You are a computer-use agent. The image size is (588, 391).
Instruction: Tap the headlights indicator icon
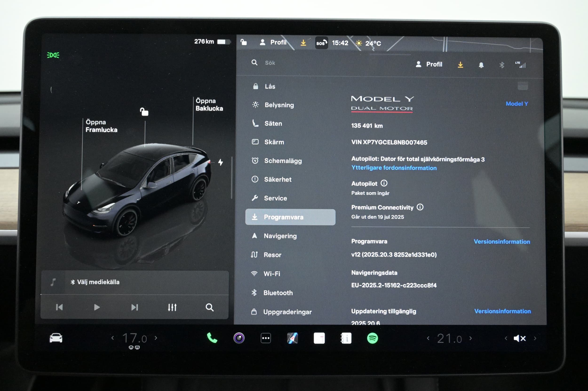(x=53, y=55)
